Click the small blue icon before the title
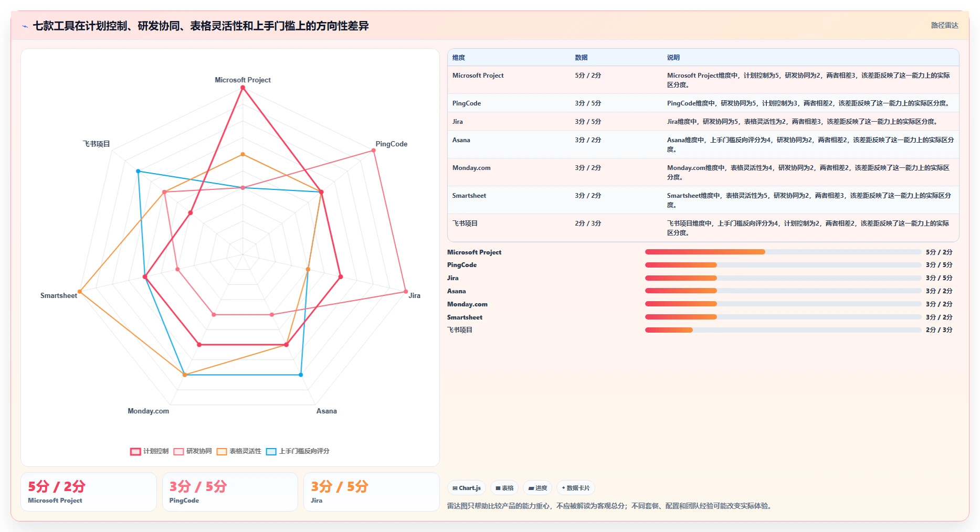The image size is (980, 532). pos(25,26)
